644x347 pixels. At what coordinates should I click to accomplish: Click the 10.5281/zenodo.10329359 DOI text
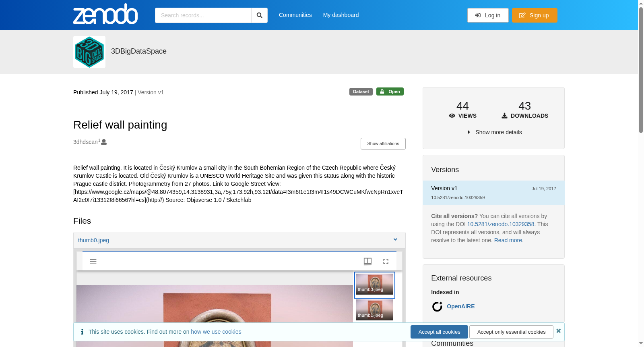[x=458, y=197]
